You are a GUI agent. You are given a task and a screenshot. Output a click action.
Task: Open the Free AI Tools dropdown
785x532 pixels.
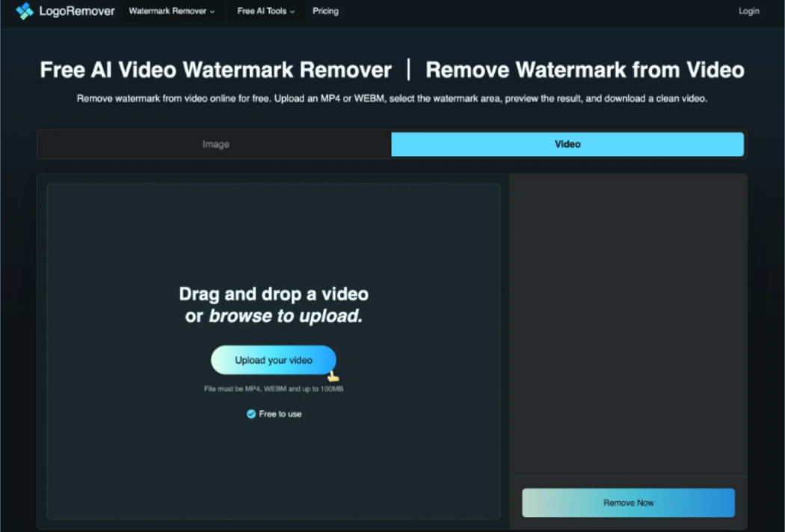tap(266, 11)
